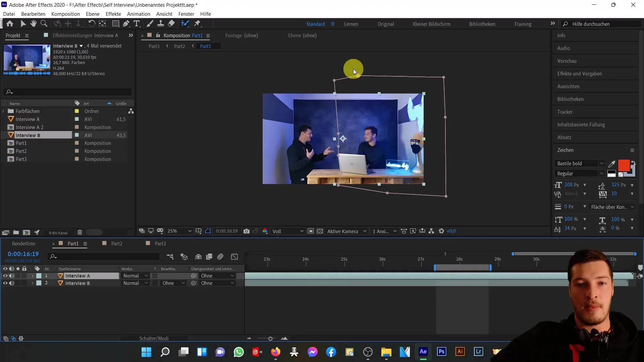Screen dimensions: 644x362
Task: Expand the Farbflächen folder in project
Action: 4,111
